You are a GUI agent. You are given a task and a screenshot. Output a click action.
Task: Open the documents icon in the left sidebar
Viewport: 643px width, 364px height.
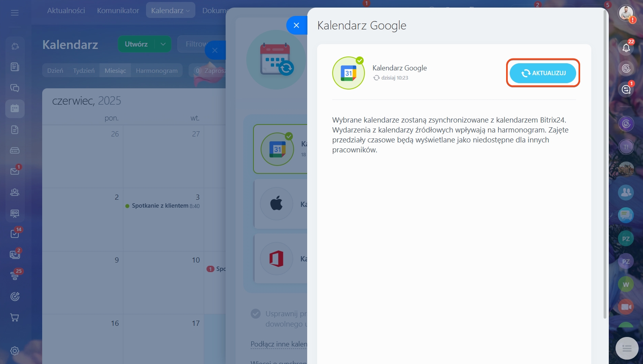[x=15, y=130]
